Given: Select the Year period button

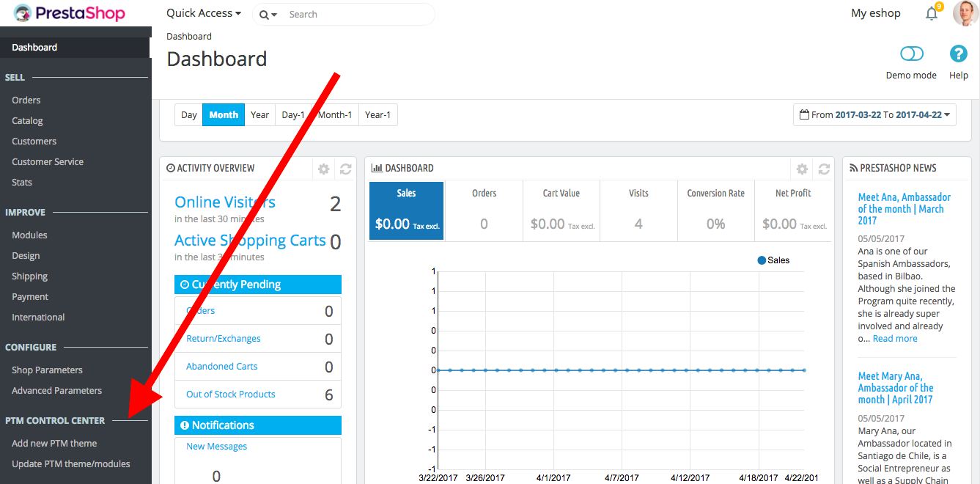Looking at the screenshot, I should pos(259,114).
